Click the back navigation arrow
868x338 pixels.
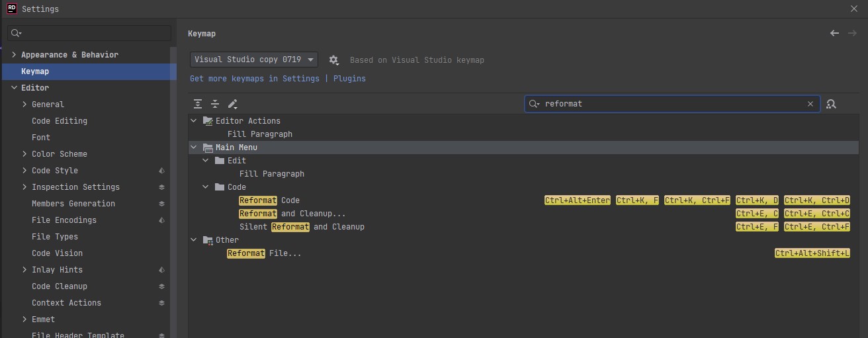(x=834, y=33)
